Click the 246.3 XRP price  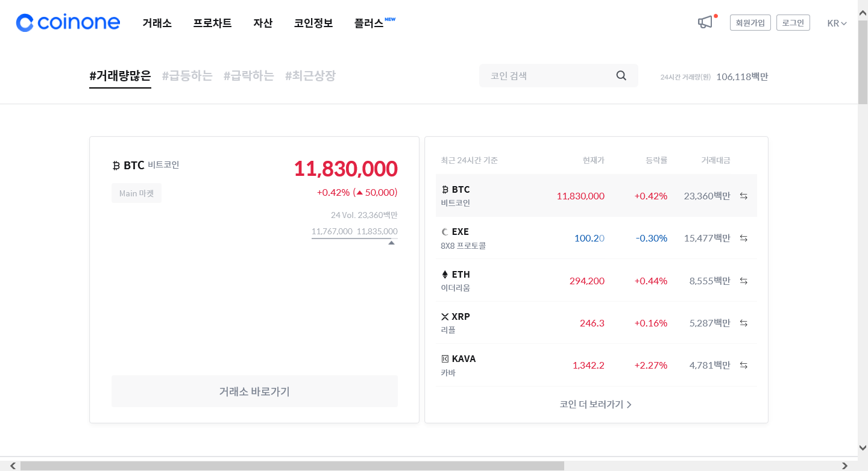592,323
